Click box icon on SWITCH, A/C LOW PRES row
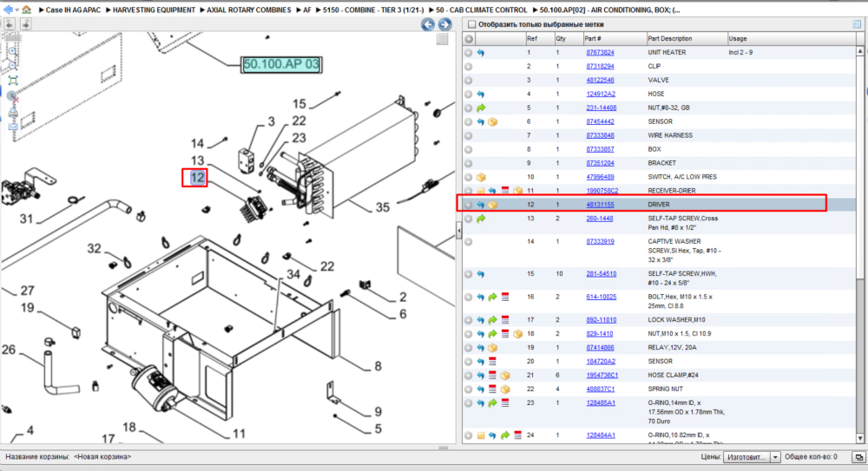Screen dimensions: 868x471 (481, 177)
